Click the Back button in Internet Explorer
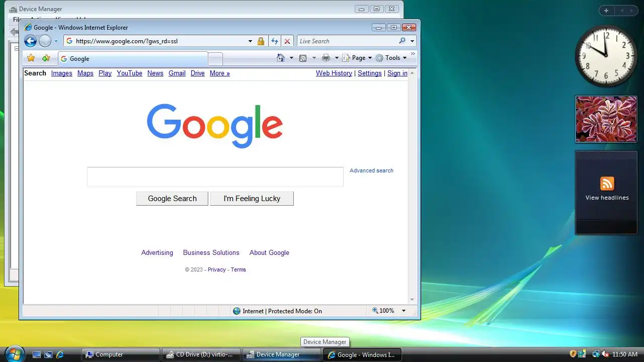644x362 pixels. [30, 41]
